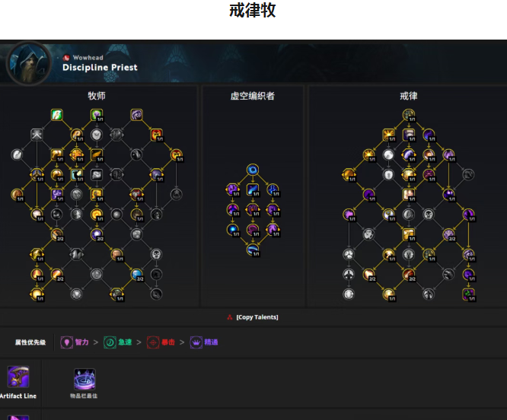This screenshot has height=420, width=507.
Task: Click the 属性优先级 label
Action: pyautogui.click(x=30, y=342)
